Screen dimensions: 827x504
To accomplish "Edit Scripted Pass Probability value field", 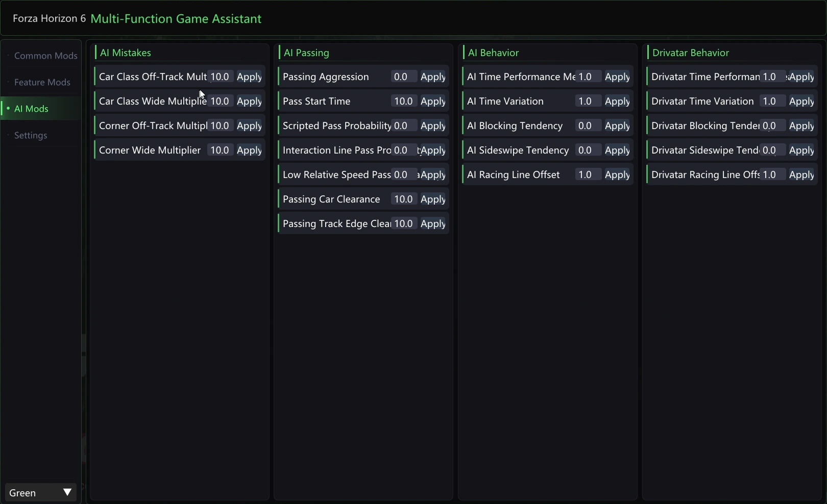I will pos(404,125).
